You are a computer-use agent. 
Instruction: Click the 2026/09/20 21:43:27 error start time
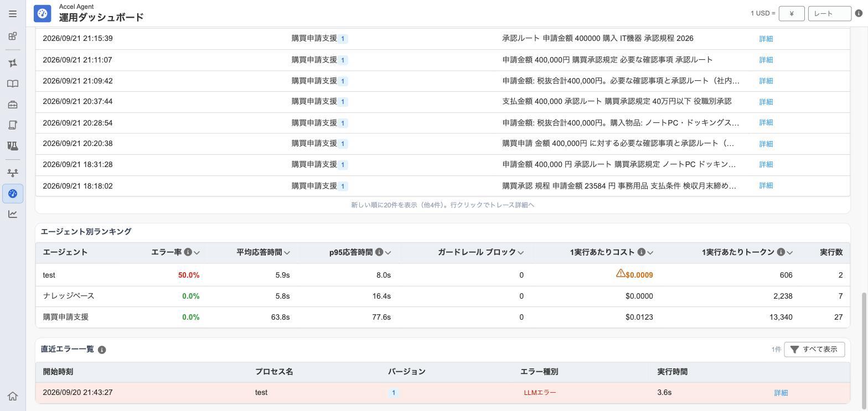click(x=77, y=393)
